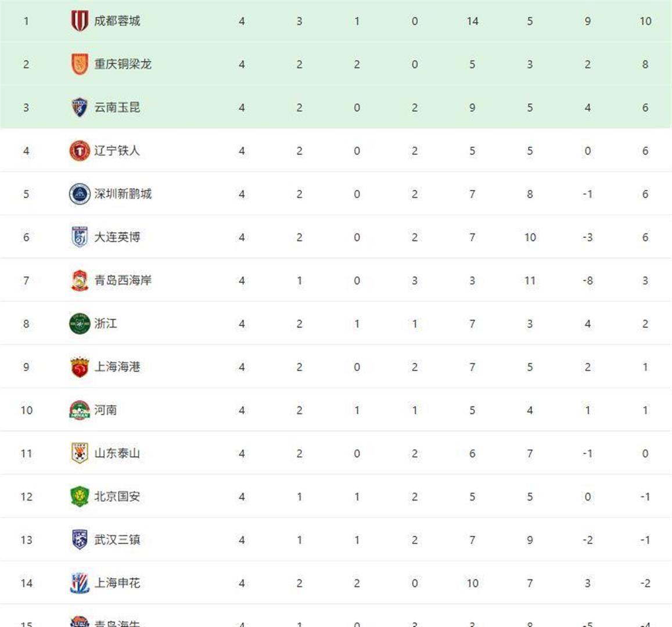
Task: Click the 北京国安 team name
Action: (117, 497)
